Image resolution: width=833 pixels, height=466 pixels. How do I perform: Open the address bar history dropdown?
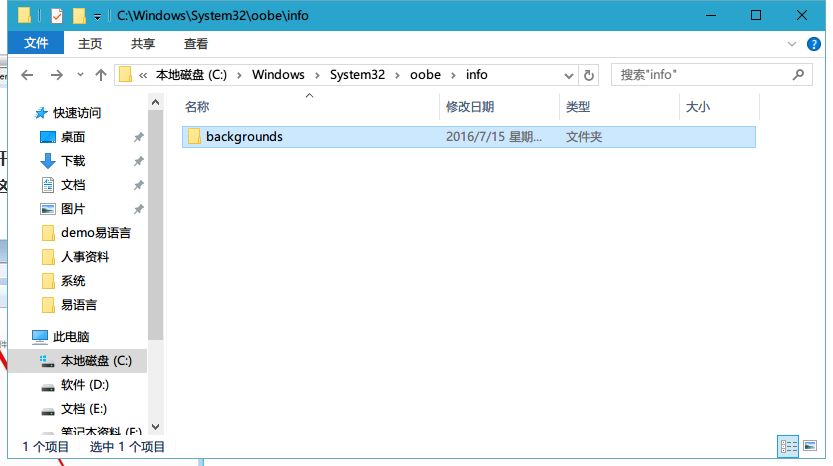[570, 75]
